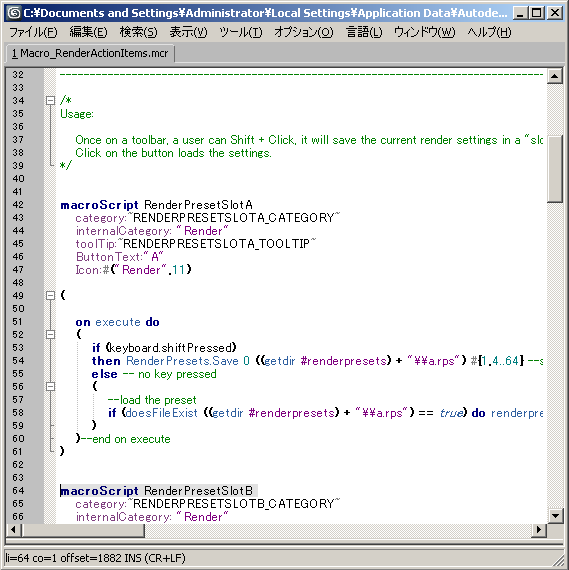569x570 pixels.
Task: Open the ヘルプ(H) menu
Action: click(x=489, y=32)
